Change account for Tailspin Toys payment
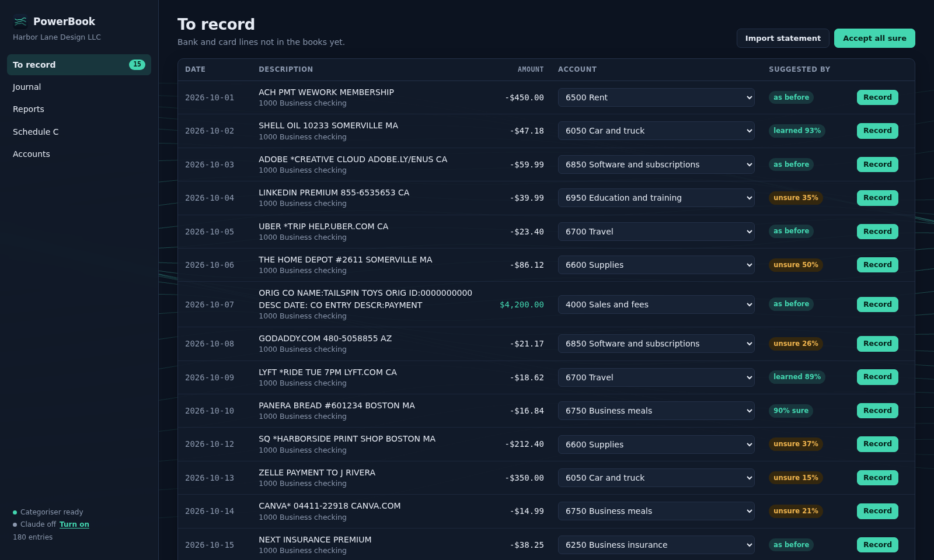This screenshot has height=560, width=934. coord(656,304)
